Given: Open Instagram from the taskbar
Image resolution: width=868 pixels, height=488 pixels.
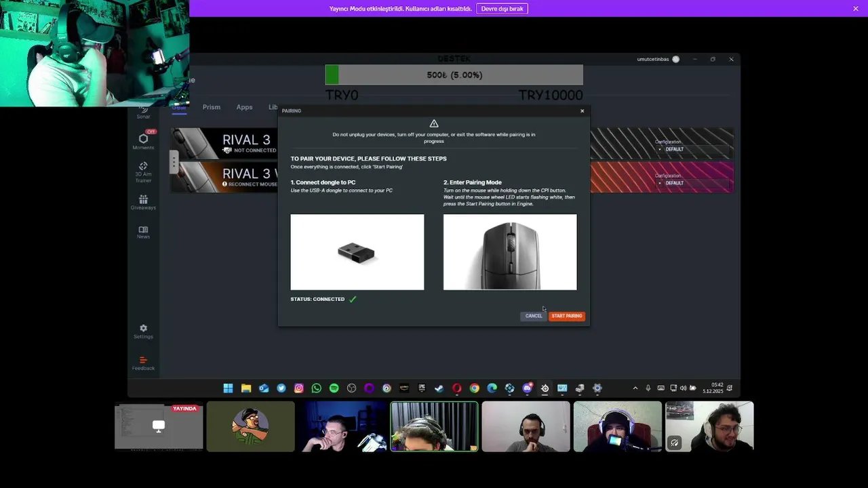Looking at the screenshot, I should [299, 388].
